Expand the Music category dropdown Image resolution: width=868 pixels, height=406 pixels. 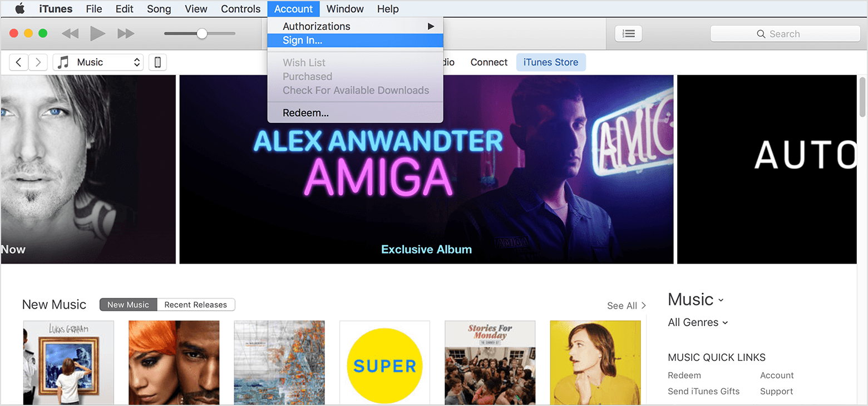point(696,300)
